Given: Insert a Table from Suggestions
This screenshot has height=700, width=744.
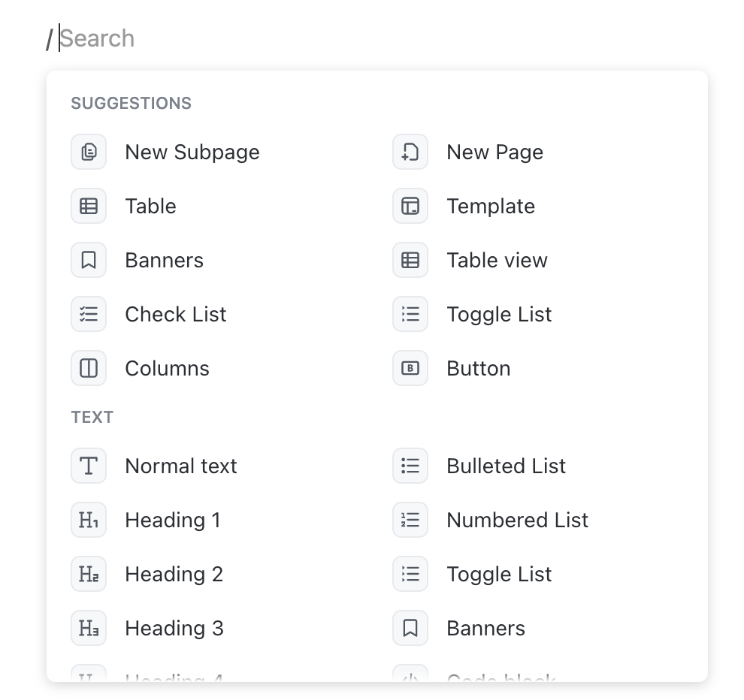Looking at the screenshot, I should point(150,207).
